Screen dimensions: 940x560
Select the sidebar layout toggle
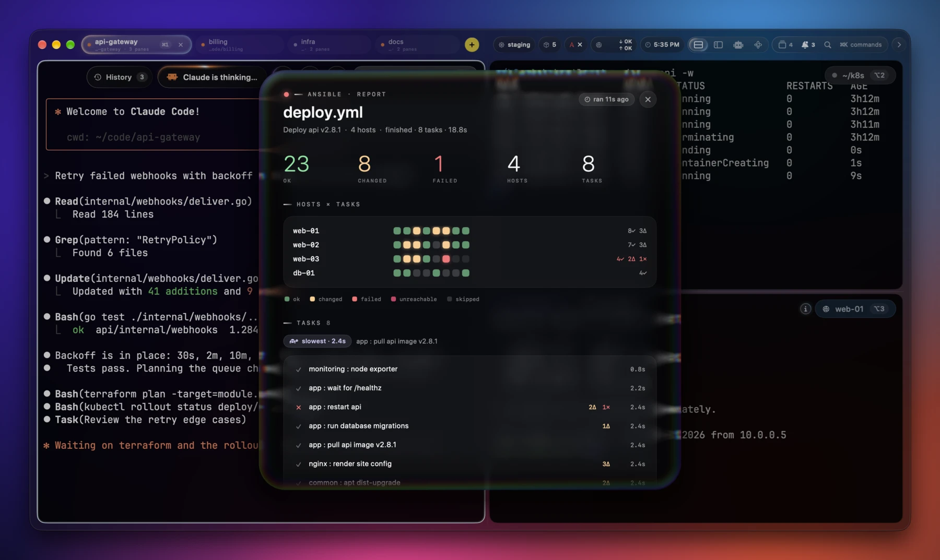(719, 45)
